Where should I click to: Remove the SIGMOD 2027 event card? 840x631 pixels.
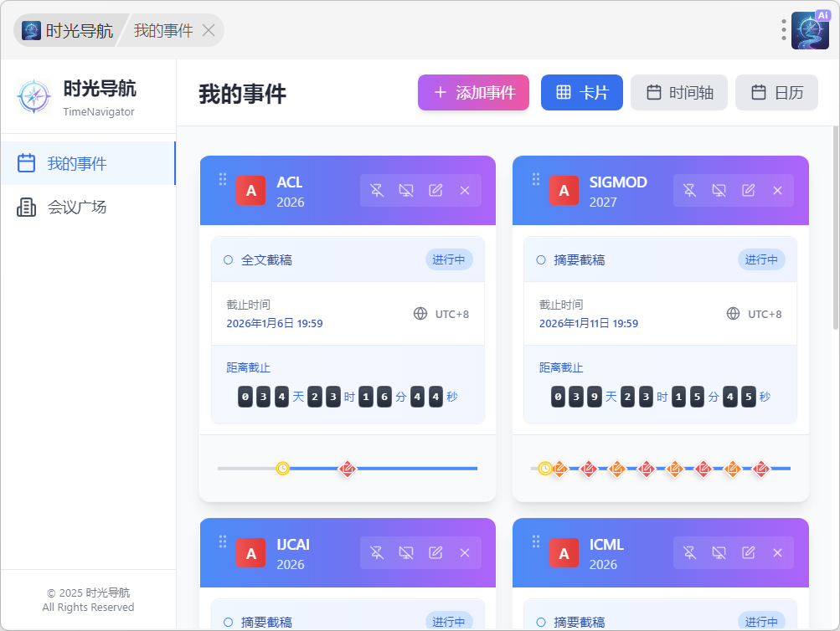pyautogui.click(x=778, y=191)
